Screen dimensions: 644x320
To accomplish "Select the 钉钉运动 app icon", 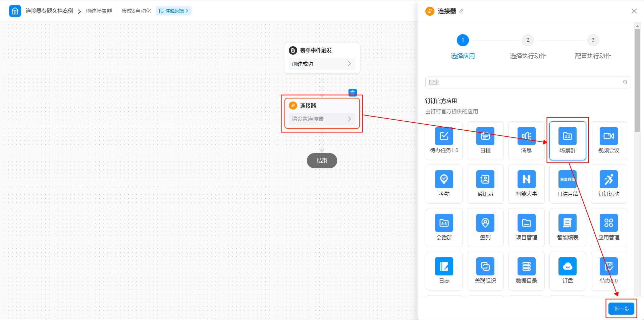I will click(x=609, y=179).
